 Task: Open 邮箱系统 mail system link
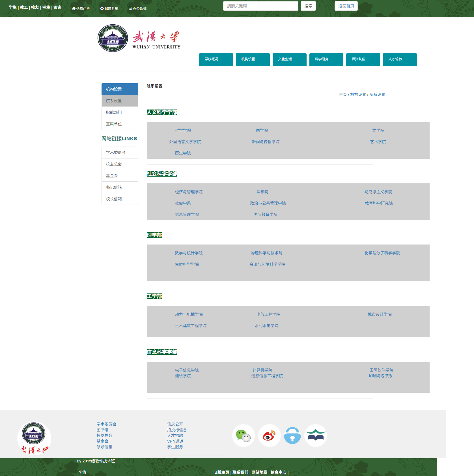coord(109,8)
